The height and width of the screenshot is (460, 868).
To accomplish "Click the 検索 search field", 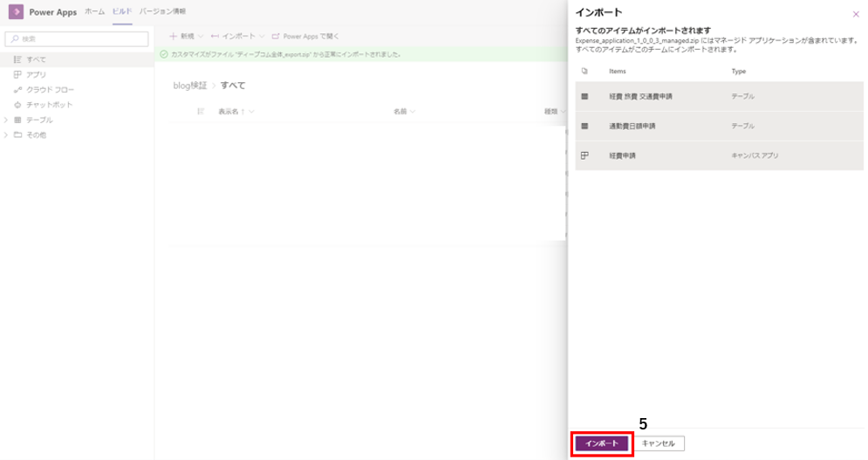I will [77, 38].
